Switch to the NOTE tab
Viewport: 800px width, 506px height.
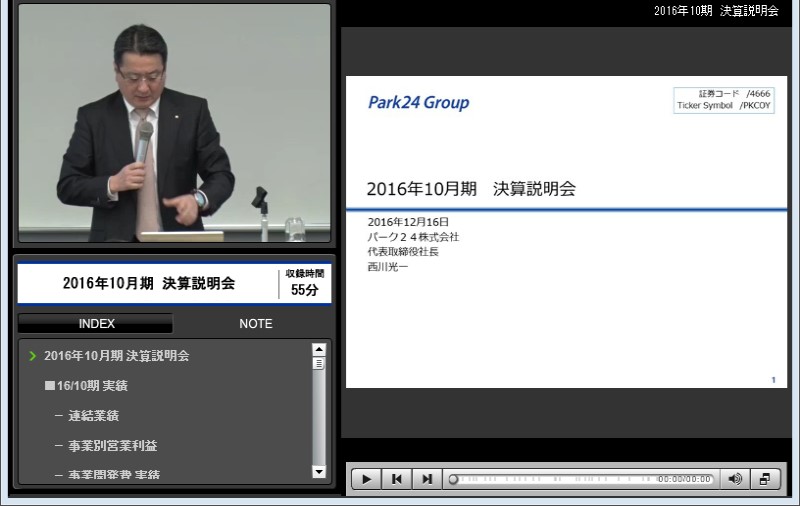(x=255, y=324)
